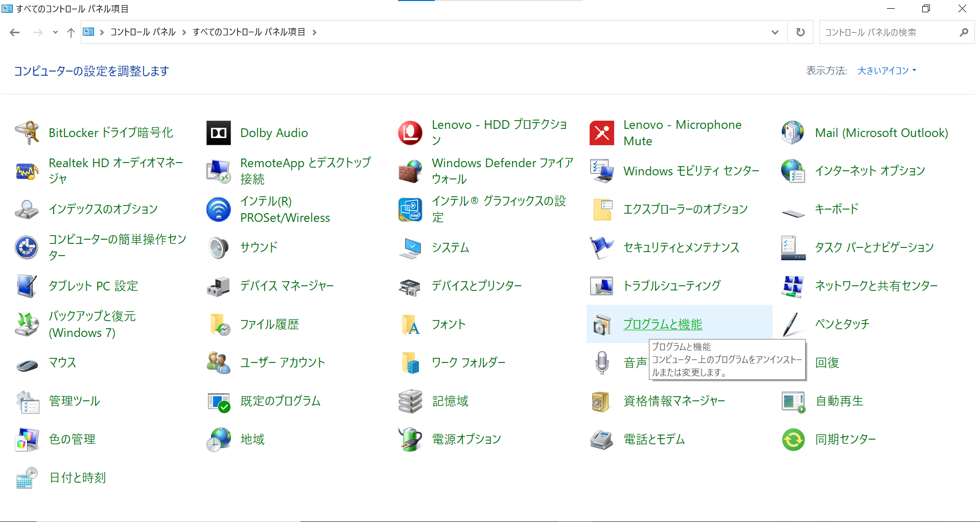980x522 pixels.
Task: Open the 自動再生 link
Action: (x=839, y=401)
